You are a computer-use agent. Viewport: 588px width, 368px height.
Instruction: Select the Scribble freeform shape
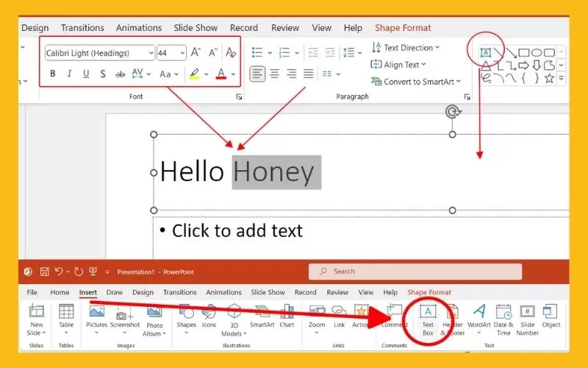pos(486,78)
